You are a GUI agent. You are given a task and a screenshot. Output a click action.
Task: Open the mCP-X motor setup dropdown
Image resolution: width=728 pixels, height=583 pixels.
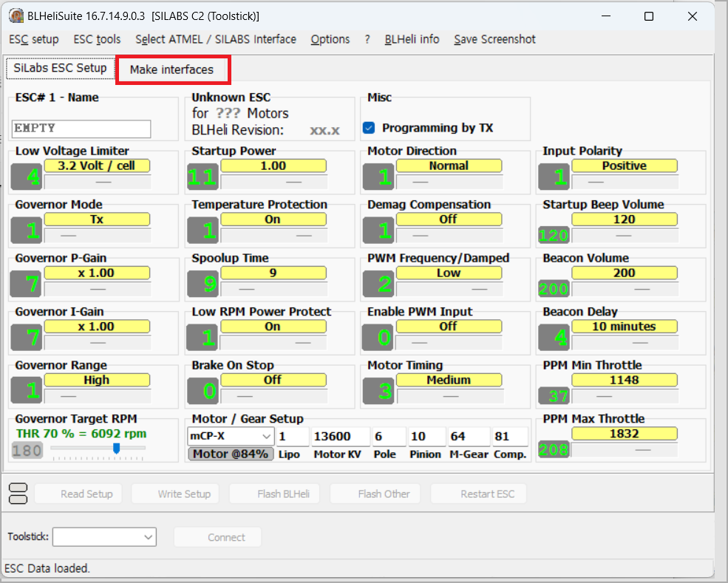click(x=231, y=436)
